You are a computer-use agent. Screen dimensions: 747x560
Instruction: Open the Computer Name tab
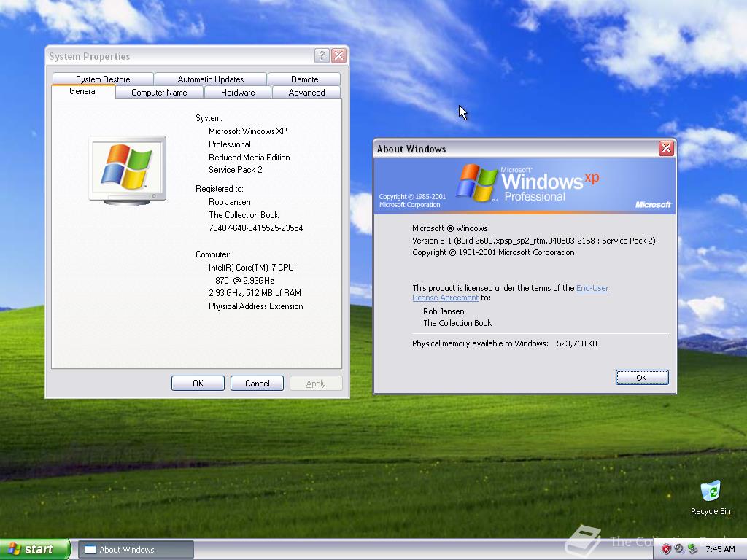159,93
